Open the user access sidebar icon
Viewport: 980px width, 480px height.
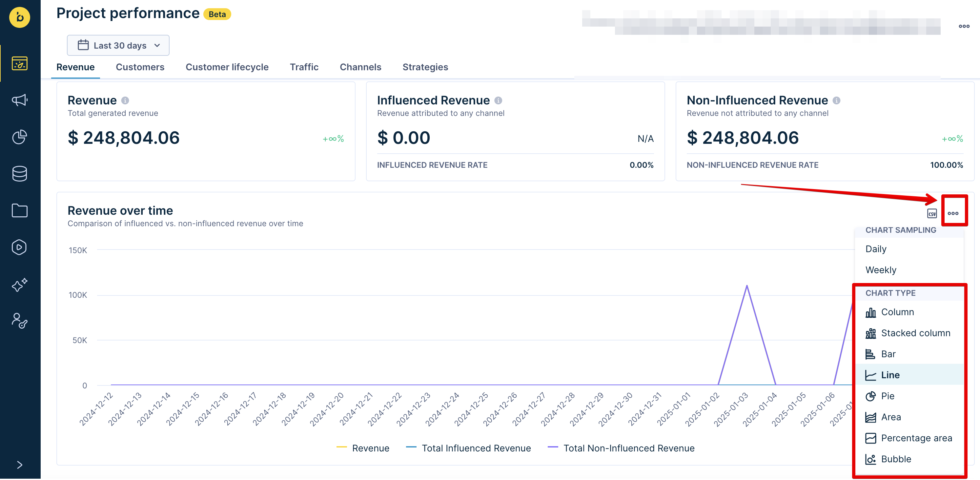[19, 321]
